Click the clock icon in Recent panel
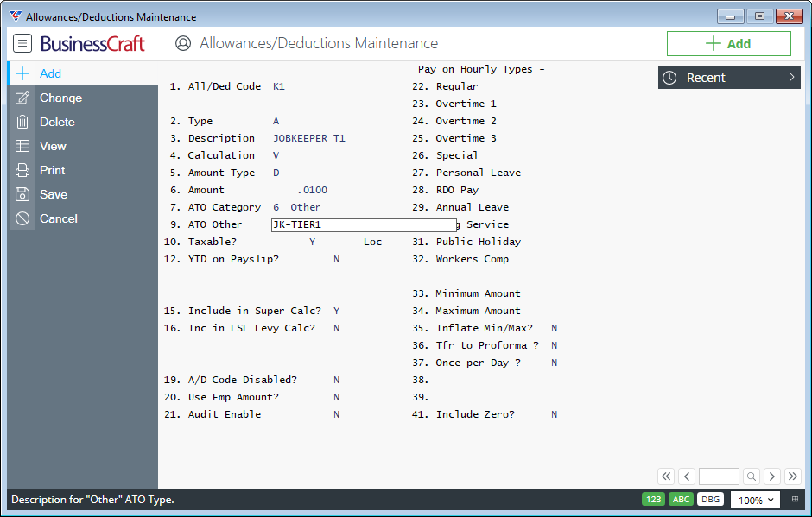 coord(669,78)
